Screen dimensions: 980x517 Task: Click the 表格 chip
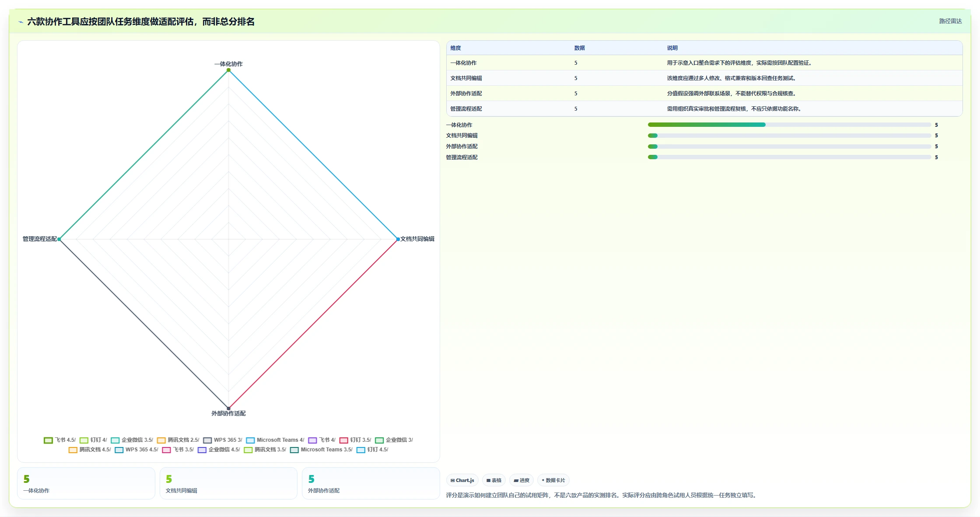pyautogui.click(x=494, y=480)
